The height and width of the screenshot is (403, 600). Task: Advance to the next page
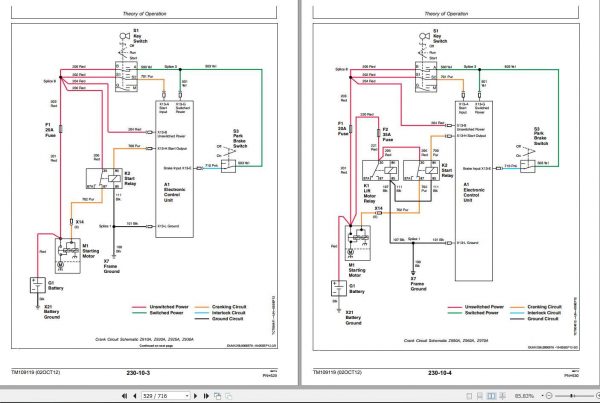(x=196, y=396)
